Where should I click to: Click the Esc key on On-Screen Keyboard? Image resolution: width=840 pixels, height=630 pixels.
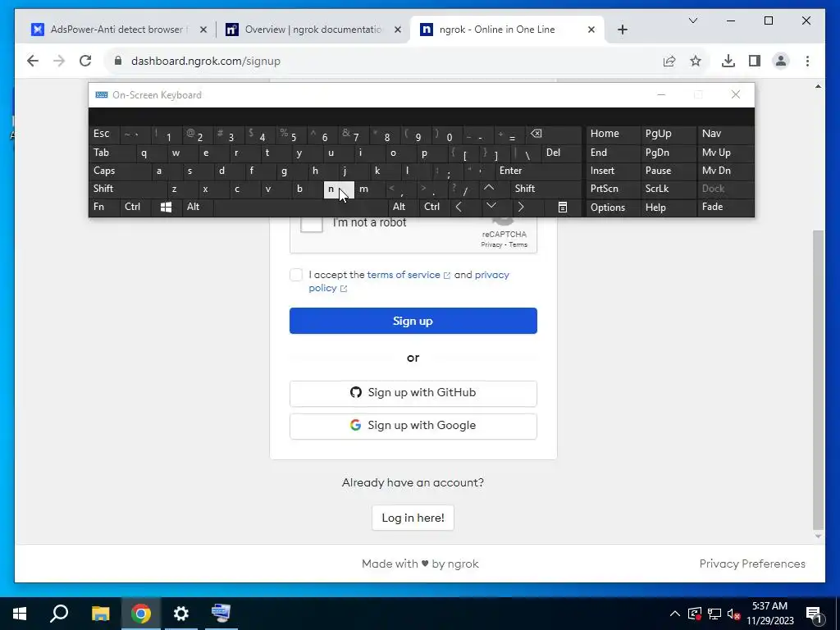pyautogui.click(x=104, y=134)
